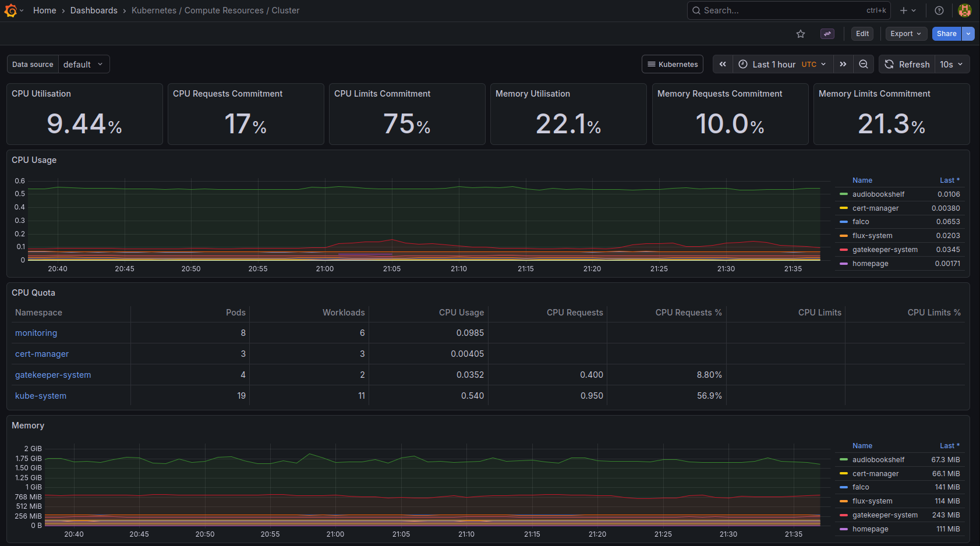Click the Edit dashboard button
This screenshot has width=980, height=546.
(862, 34)
